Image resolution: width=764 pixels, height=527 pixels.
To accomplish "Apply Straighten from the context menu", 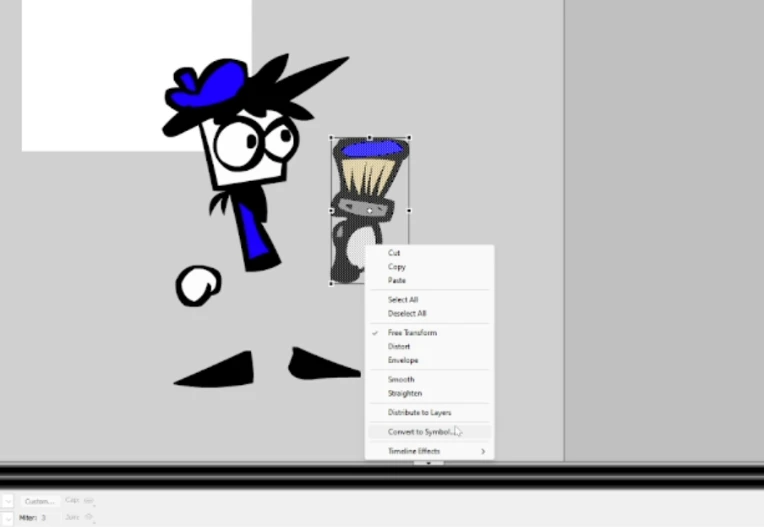I will pos(429,393).
